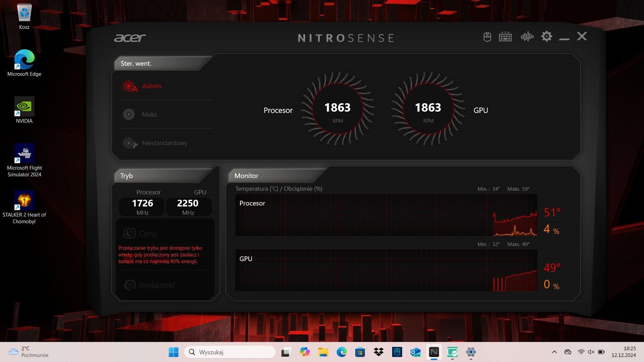Click the audio waveform icon in header
The width and height of the screenshot is (644, 362).
(527, 37)
